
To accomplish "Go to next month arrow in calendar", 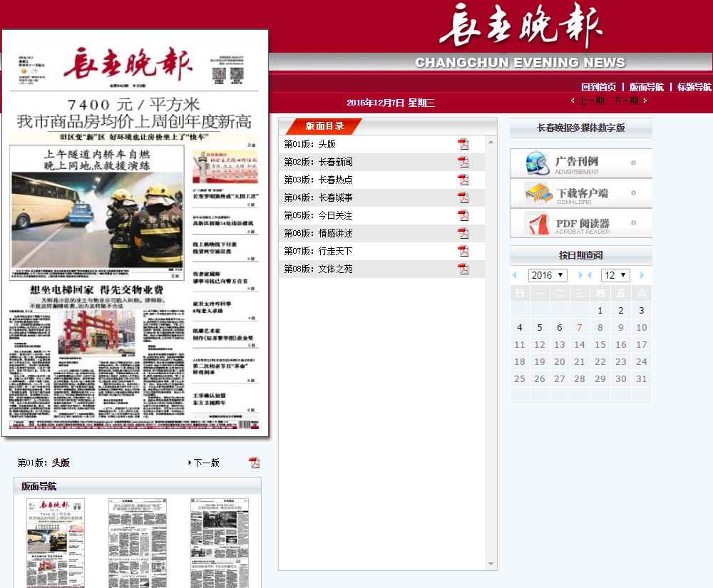I will [x=642, y=275].
